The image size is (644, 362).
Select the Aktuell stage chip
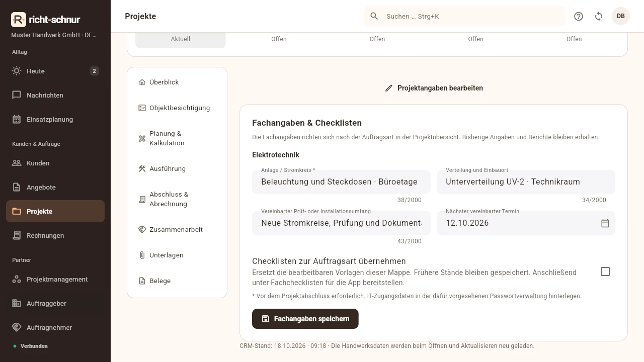coord(181,39)
